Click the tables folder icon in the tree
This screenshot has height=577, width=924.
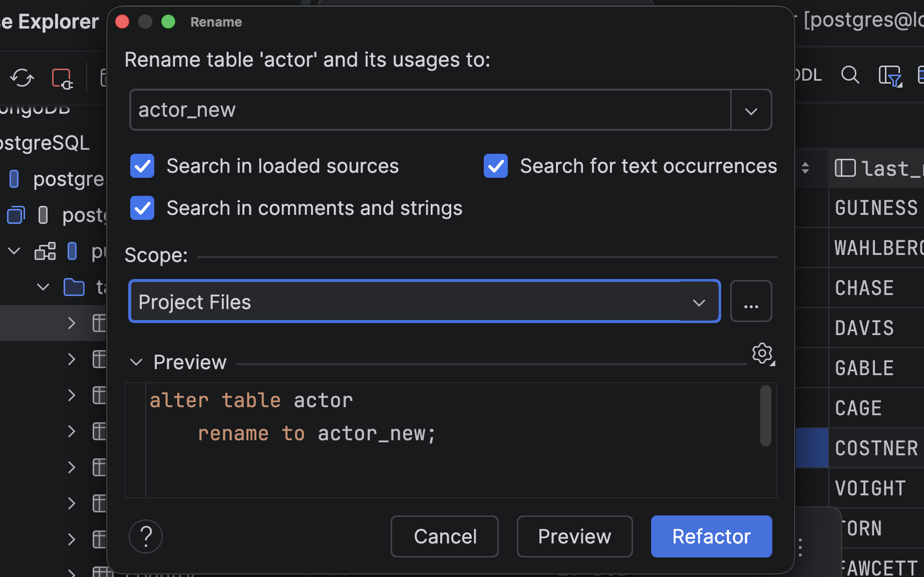(74, 287)
